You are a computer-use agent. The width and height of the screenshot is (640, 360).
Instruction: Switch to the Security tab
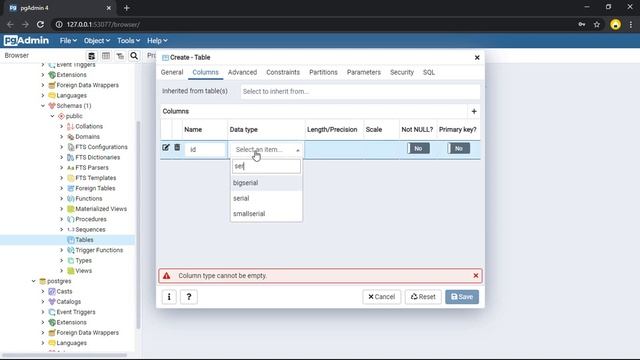click(x=402, y=72)
